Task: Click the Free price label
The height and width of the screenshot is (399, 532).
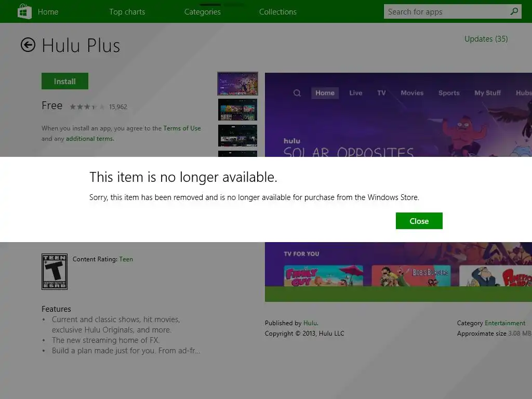Action: click(52, 105)
